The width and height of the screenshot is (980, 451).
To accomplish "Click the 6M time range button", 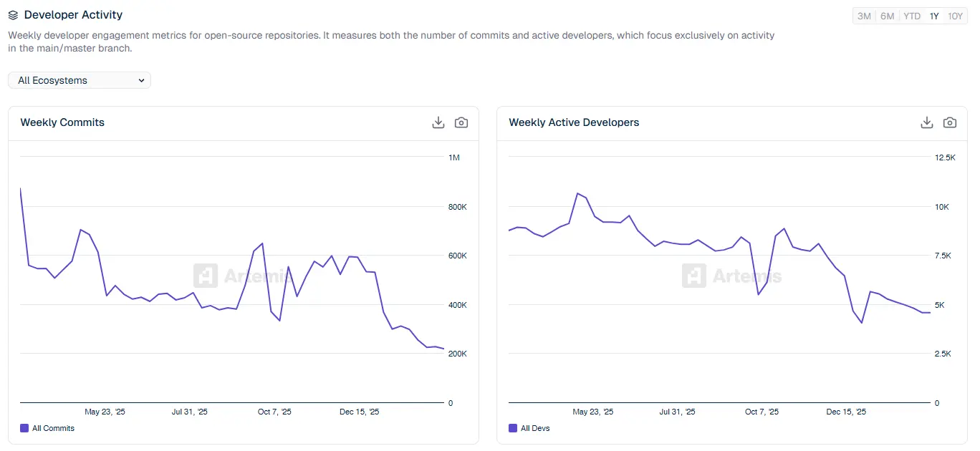I will coord(887,15).
